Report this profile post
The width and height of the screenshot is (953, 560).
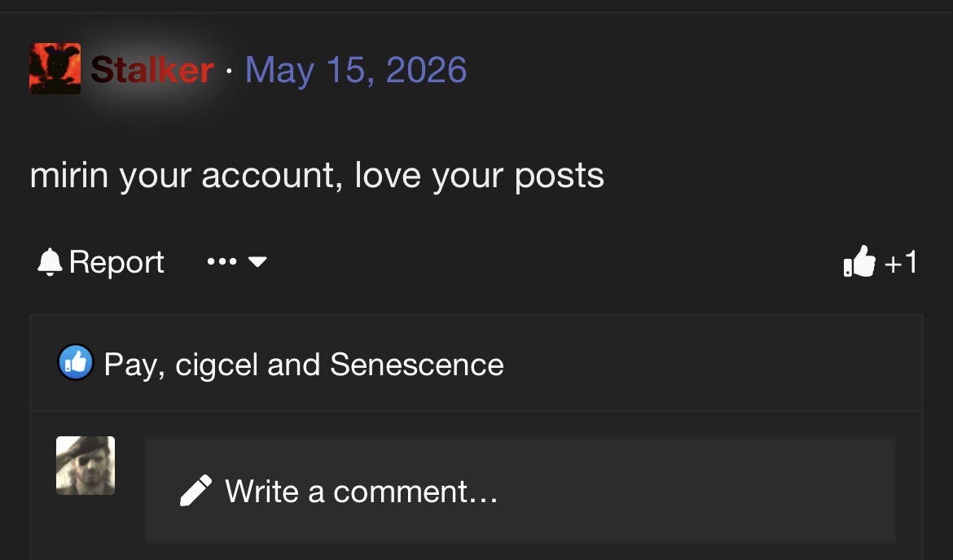[x=101, y=262]
